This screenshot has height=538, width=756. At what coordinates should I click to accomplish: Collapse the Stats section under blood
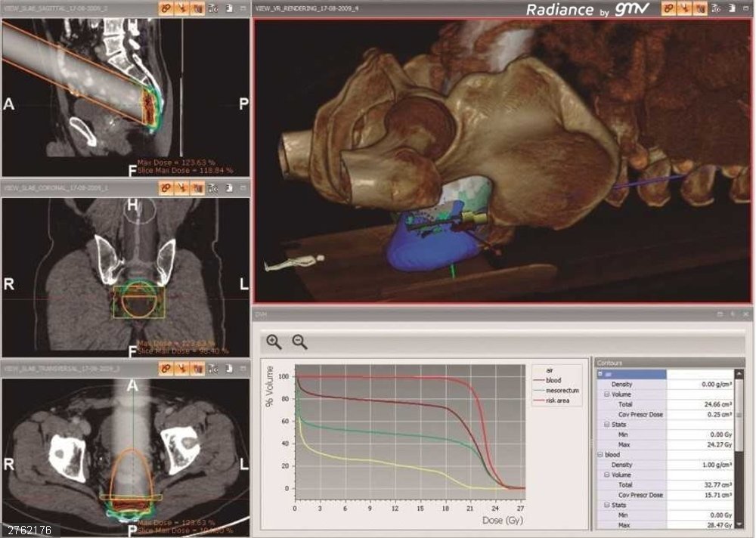606,504
